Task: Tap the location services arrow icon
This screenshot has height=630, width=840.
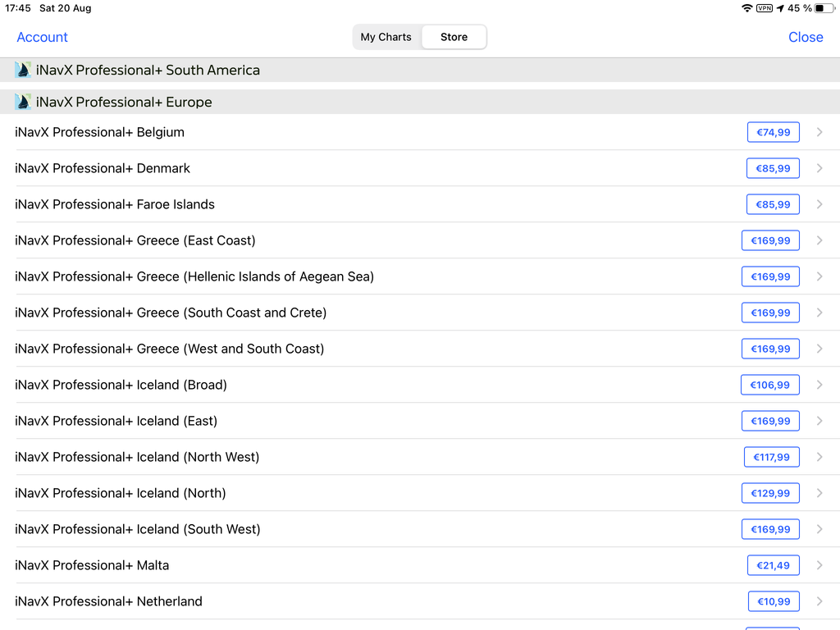Action: [780, 8]
